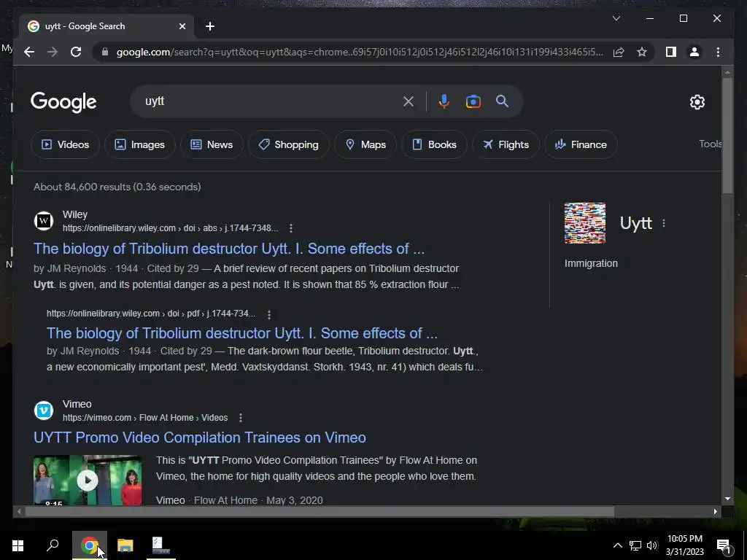Open search Tools options
The image size is (747, 560).
tap(711, 144)
